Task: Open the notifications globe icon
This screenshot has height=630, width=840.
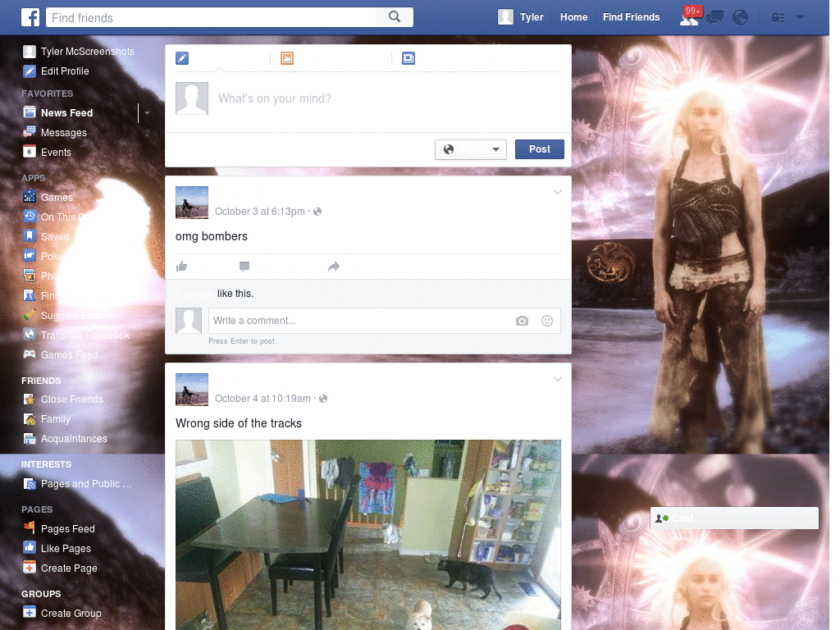Action: 741,18
